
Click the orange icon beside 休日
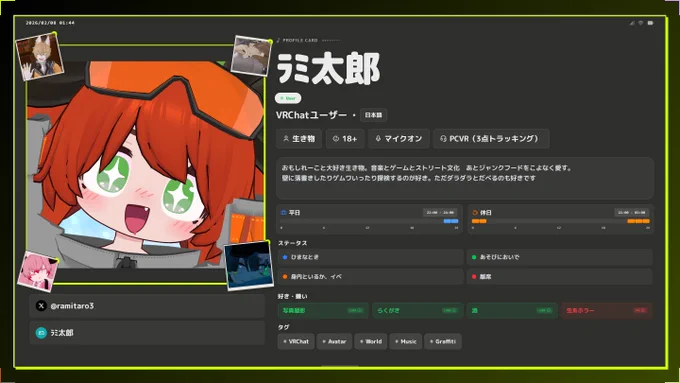click(x=475, y=213)
